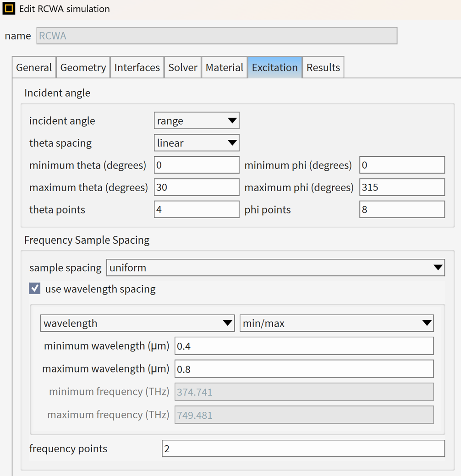Expand the theta spacing dropdown
Image resolution: width=461 pixels, height=476 pixels.
pyautogui.click(x=197, y=142)
